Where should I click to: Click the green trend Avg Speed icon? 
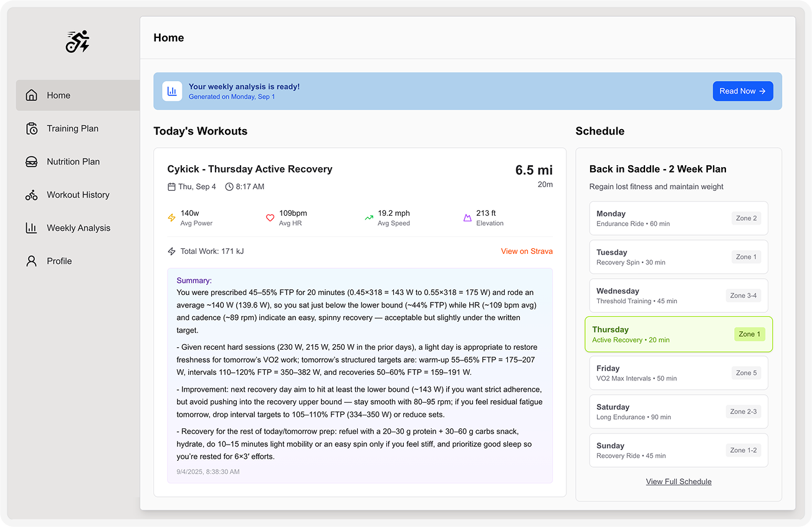(369, 218)
